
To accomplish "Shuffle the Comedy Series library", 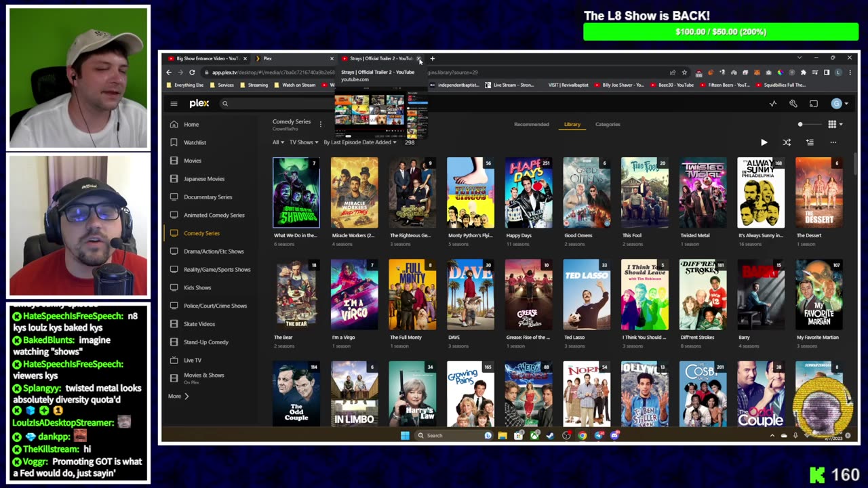I will point(787,142).
